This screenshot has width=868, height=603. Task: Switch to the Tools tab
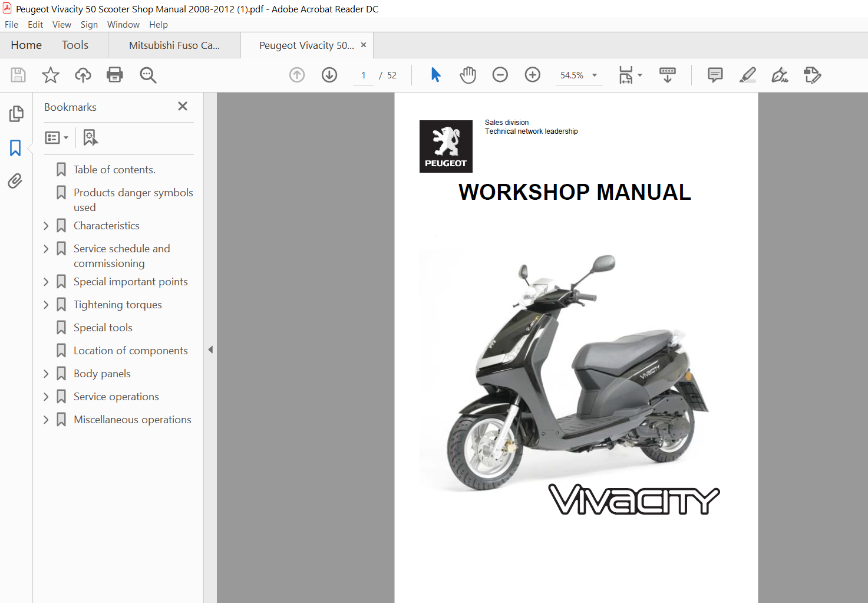[x=75, y=45]
